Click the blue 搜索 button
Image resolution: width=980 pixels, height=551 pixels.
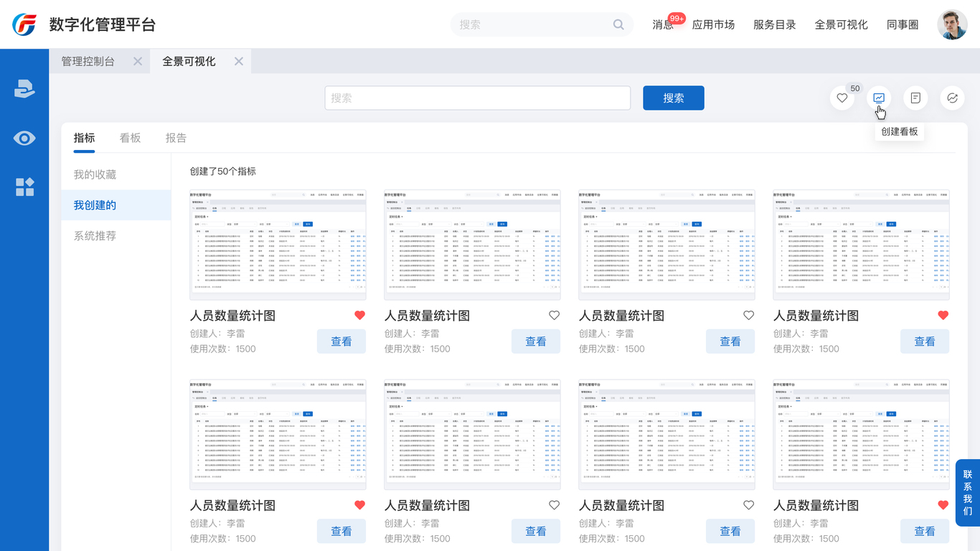click(x=674, y=98)
